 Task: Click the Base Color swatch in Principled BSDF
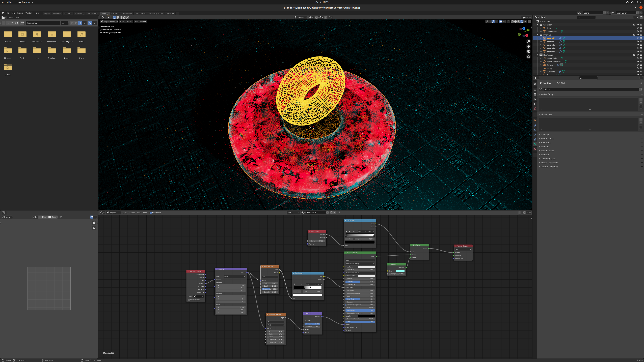(366, 267)
